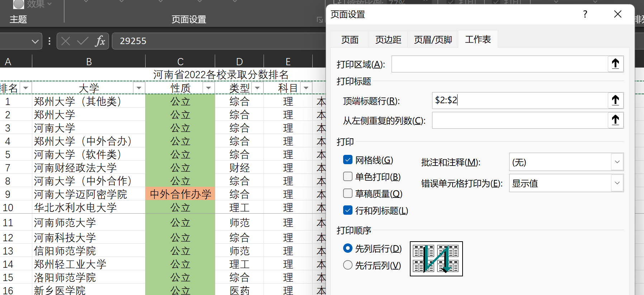Image resolution: width=644 pixels, height=295 pixels.
Task: Click the formula bar cancel X icon
Action: click(x=66, y=41)
